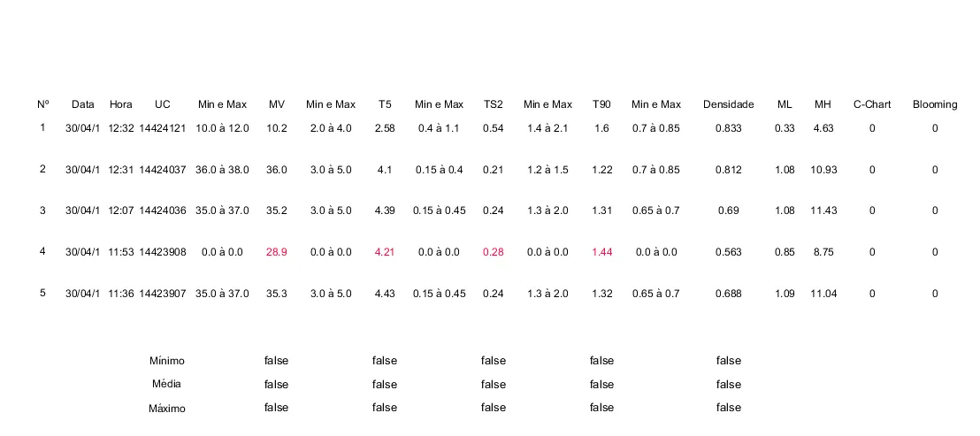Screen dimensions: 980x436
Task: Select the red TS2 value 0.28
Action: 493,252
